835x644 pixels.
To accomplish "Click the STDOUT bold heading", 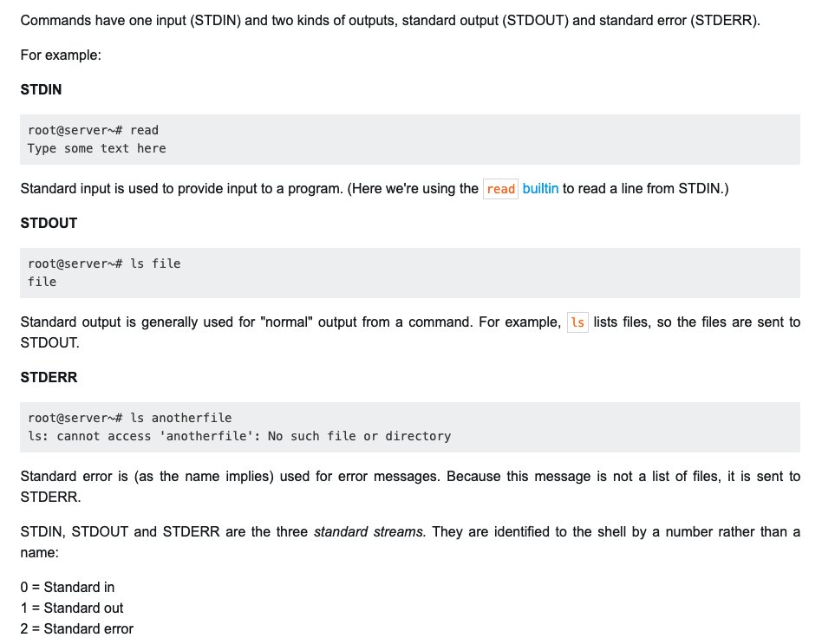I will click(x=49, y=223).
